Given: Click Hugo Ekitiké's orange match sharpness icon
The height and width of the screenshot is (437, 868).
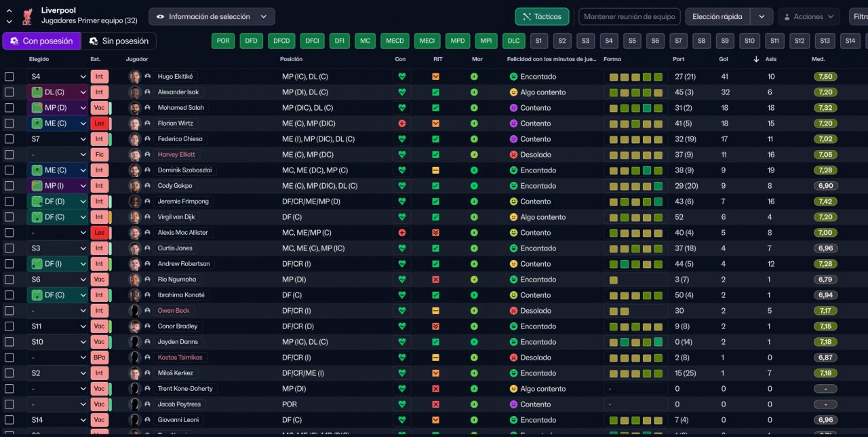Looking at the screenshot, I should (435, 77).
